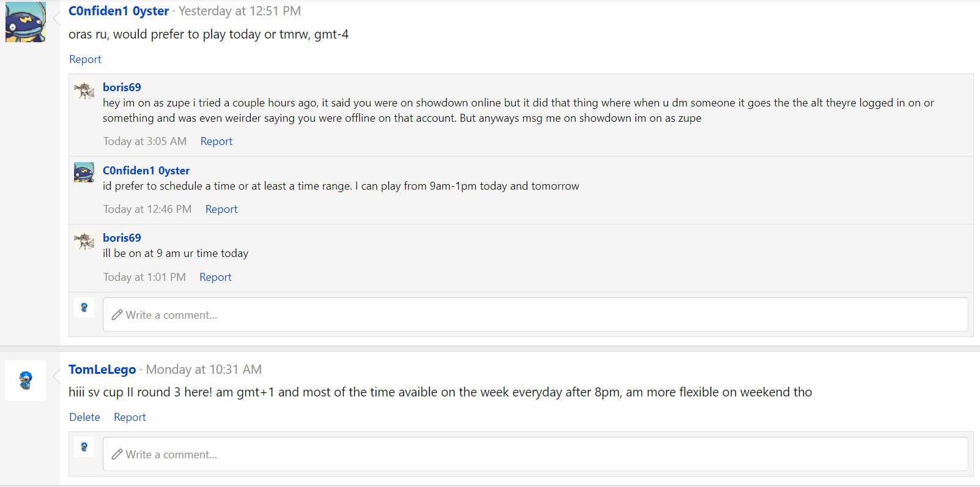Report boris69's comment from 3:05 AM
Viewport: 980px width, 487px height.
217,141
